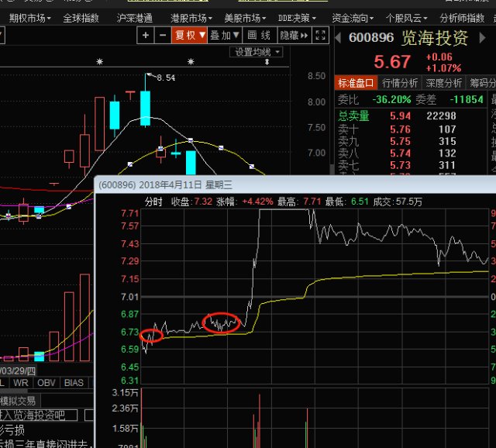Select the OBV indicator tab
Screen dimensions: 496x448
[46, 383]
